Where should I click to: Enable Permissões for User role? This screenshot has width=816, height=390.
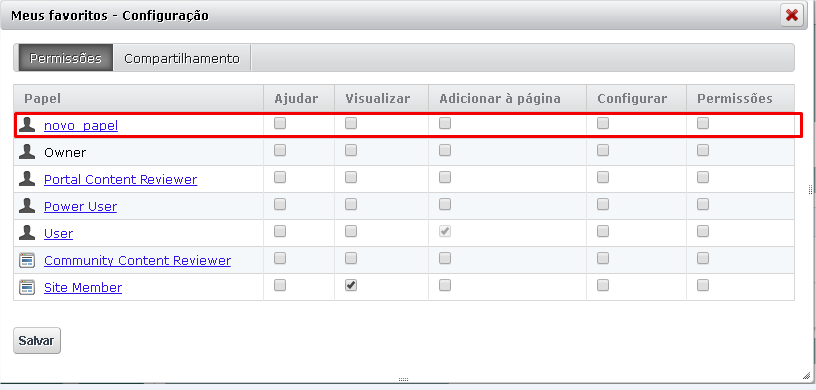(x=703, y=231)
